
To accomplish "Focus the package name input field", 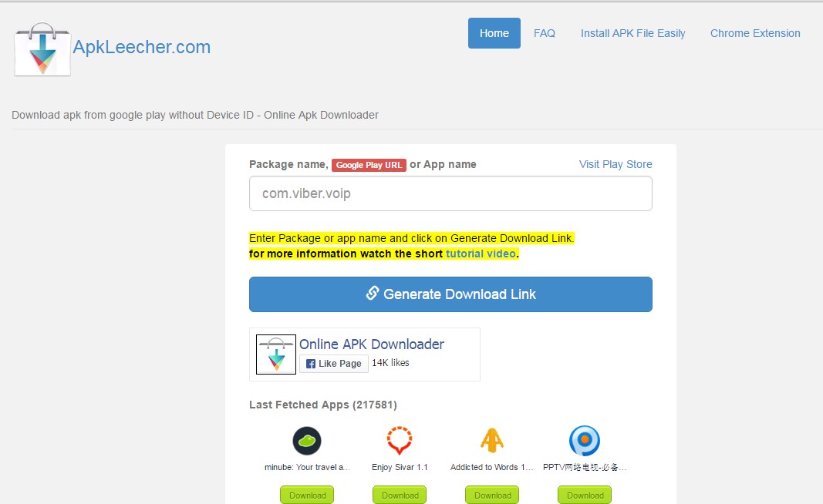I will [x=451, y=193].
